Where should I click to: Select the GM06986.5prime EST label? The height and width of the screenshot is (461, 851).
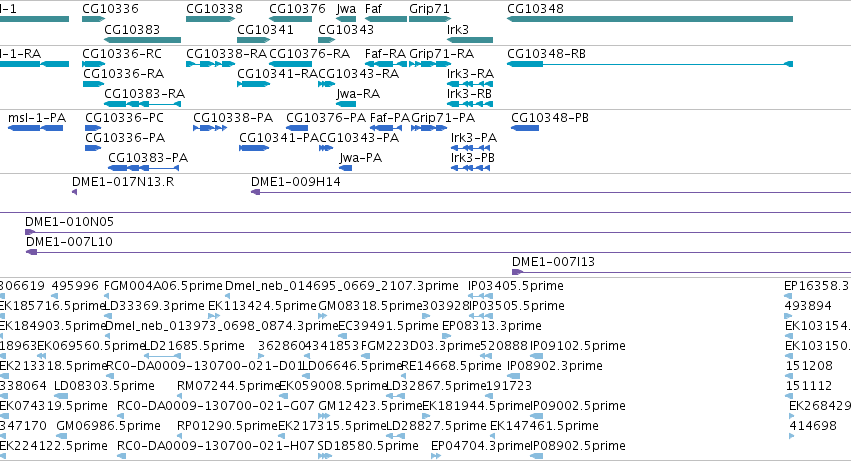[109, 426]
